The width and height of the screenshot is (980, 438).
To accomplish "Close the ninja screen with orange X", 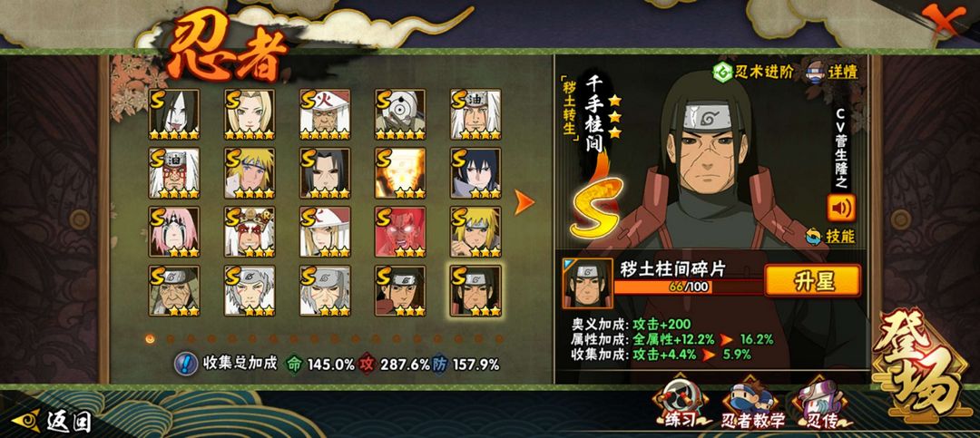I will [x=942, y=19].
